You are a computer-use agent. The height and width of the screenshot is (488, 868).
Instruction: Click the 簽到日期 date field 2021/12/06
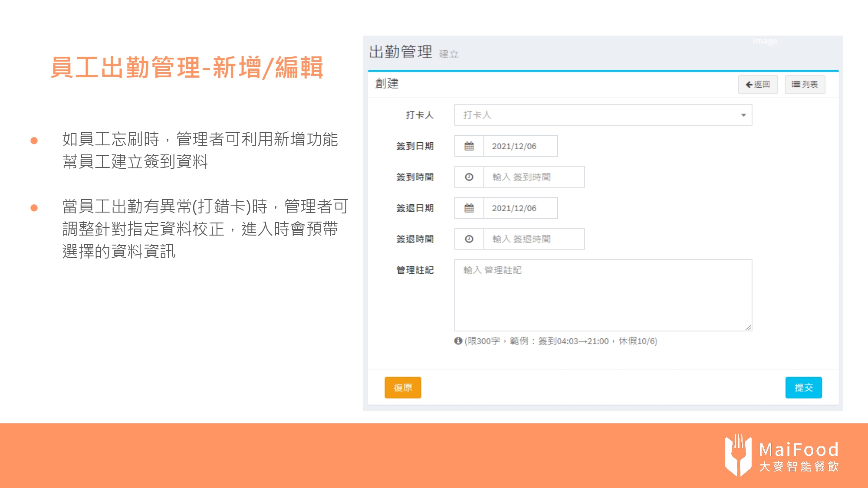point(520,146)
